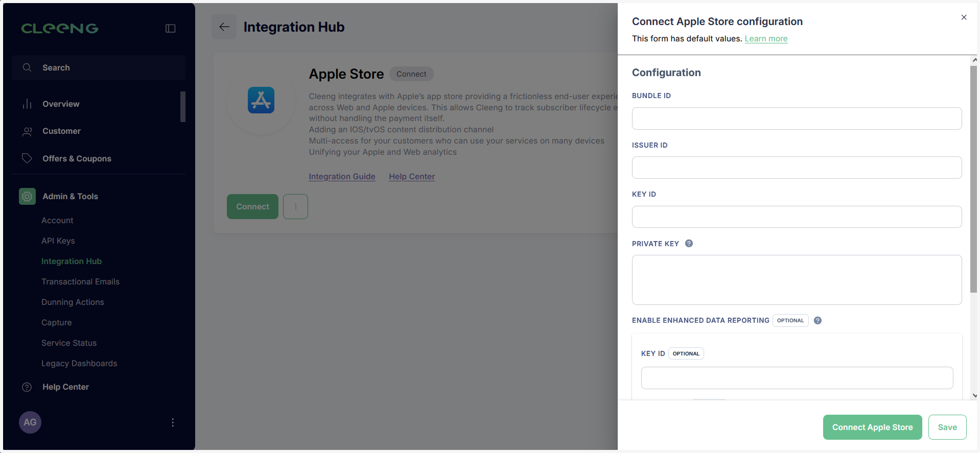Click the scrollbar up arrow
The image size is (980, 453).
click(974, 60)
